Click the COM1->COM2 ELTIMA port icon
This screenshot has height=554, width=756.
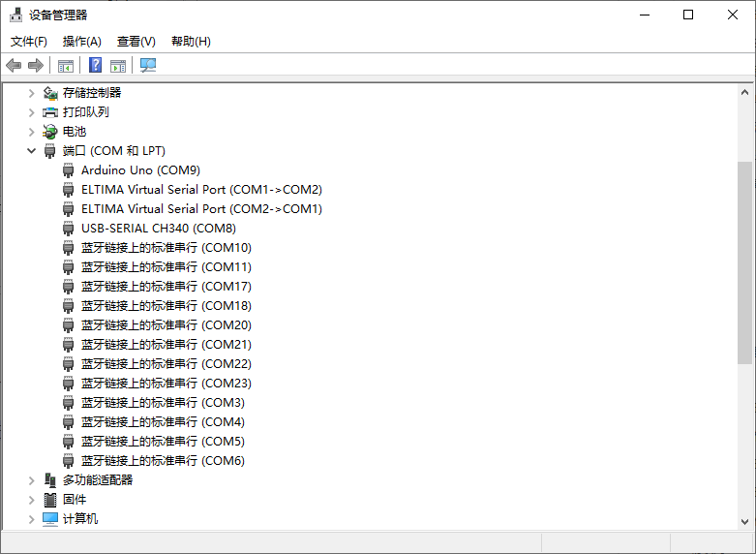pos(69,190)
